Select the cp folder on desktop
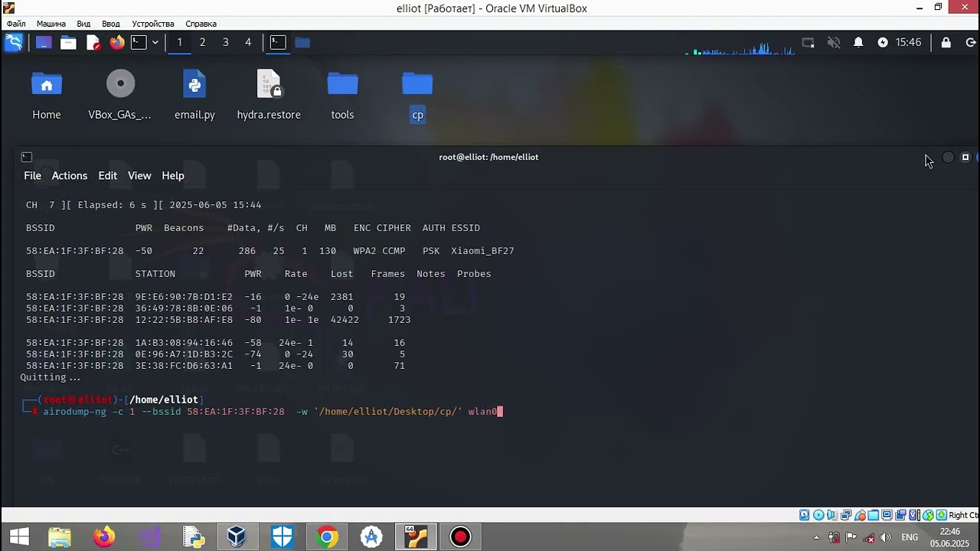Viewport: 980px width, 551px height. [417, 96]
